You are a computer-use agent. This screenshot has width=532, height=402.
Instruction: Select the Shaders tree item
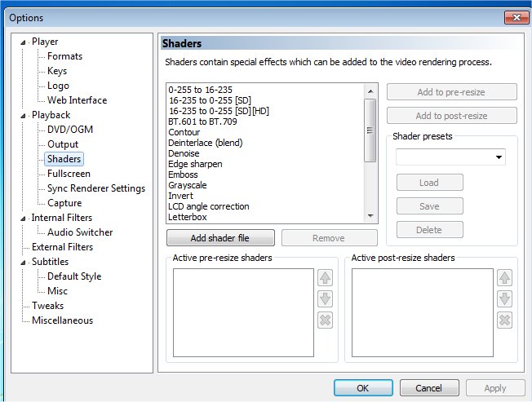pyautogui.click(x=64, y=159)
